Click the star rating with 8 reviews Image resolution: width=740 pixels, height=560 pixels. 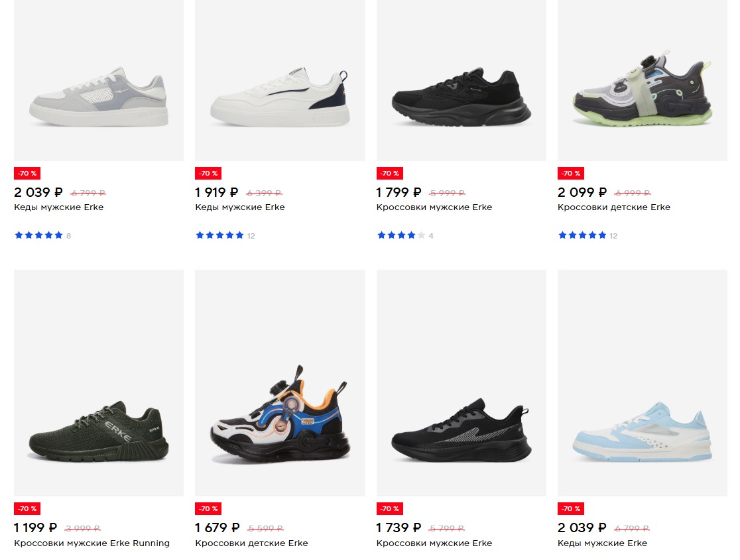(x=43, y=235)
